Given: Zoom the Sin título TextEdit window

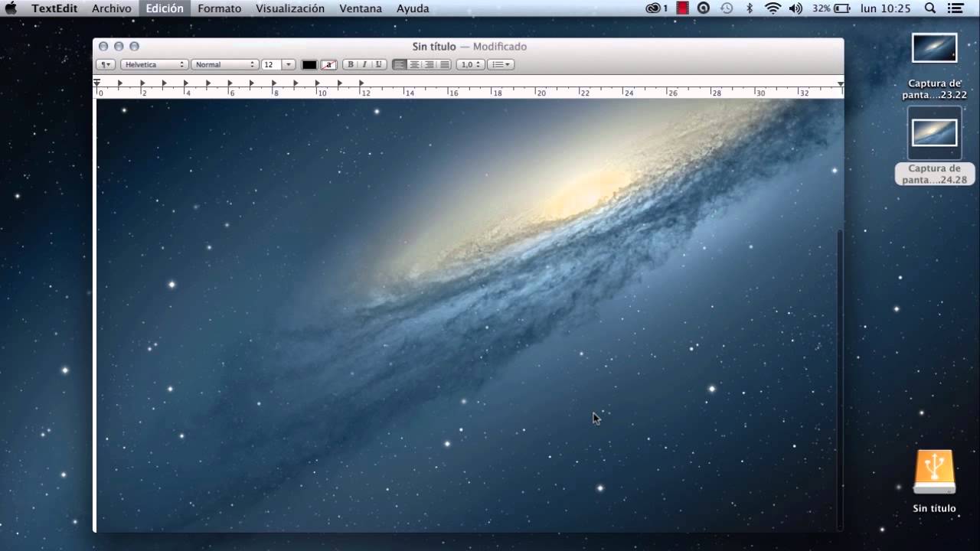Looking at the screenshot, I should click(x=134, y=47).
